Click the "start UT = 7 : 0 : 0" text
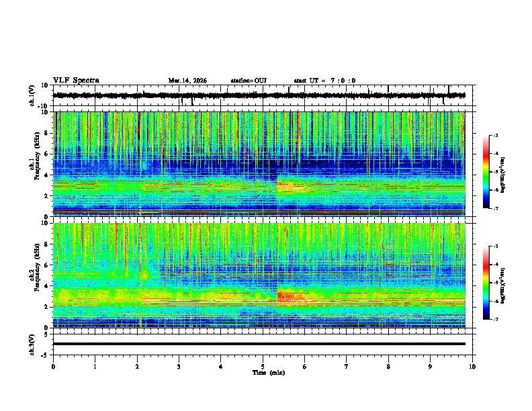 coord(324,81)
